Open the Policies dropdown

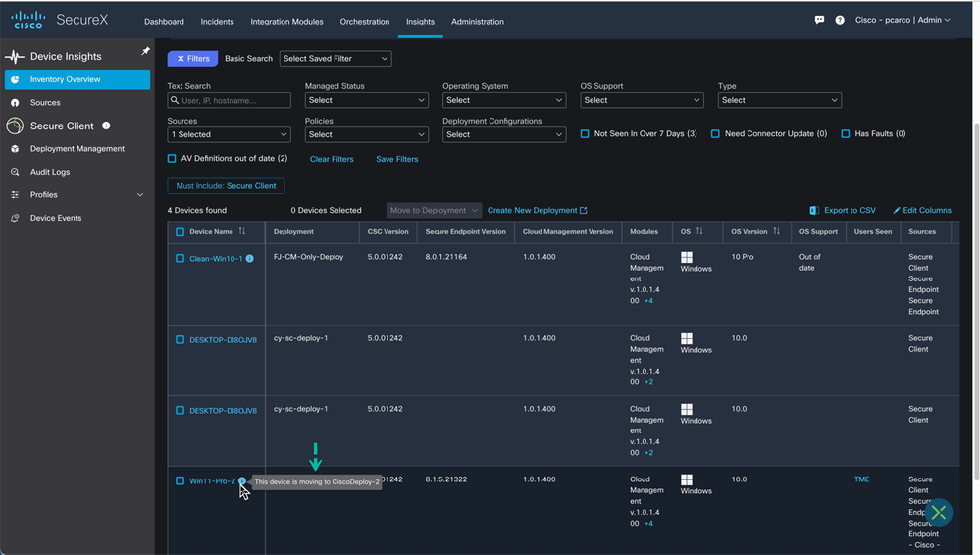coord(366,134)
